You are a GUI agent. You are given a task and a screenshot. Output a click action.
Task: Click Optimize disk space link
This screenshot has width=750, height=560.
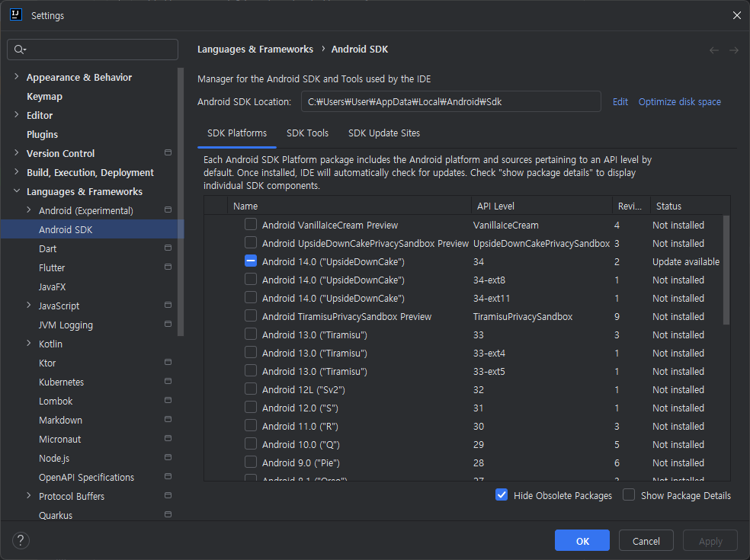pyautogui.click(x=680, y=102)
